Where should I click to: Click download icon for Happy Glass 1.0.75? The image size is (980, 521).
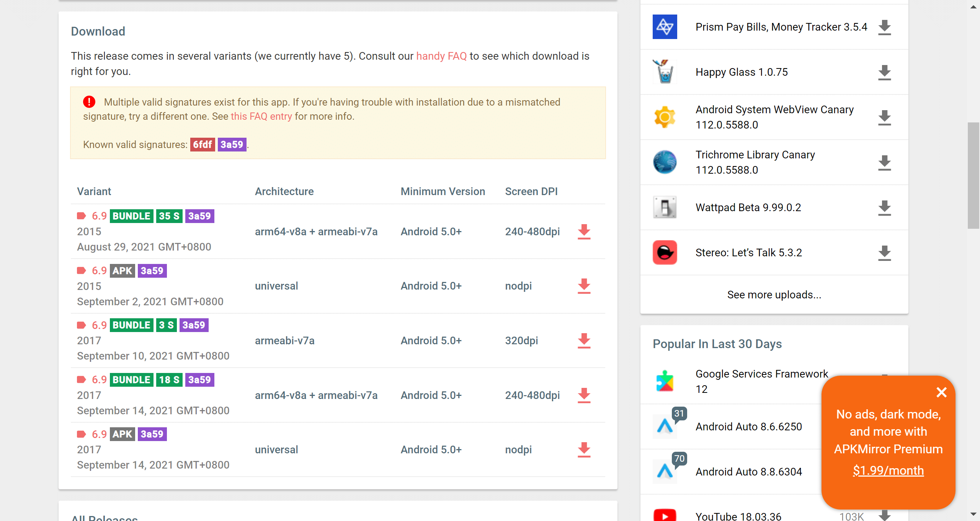tap(884, 72)
